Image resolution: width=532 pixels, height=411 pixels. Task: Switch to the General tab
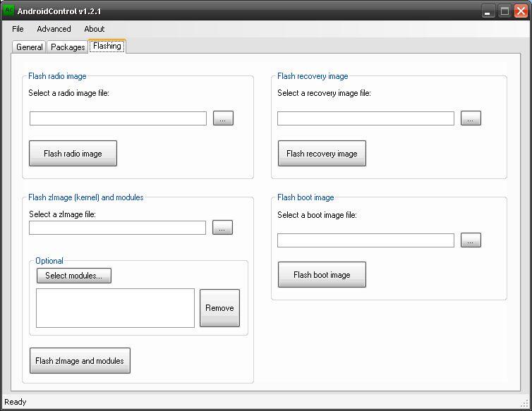coord(29,47)
